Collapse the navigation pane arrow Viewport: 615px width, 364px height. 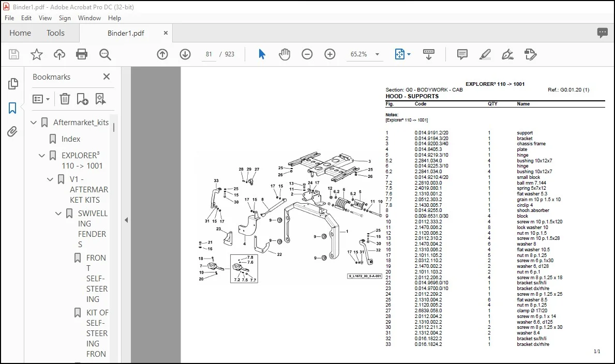(126, 220)
